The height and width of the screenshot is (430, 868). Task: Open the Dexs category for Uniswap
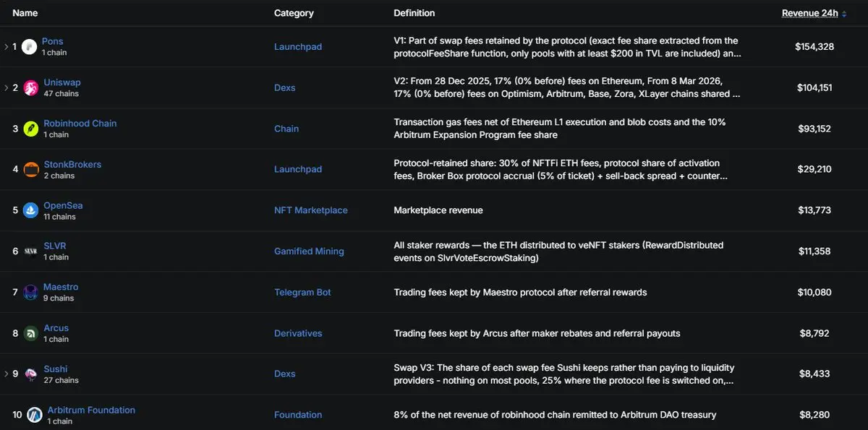(285, 88)
